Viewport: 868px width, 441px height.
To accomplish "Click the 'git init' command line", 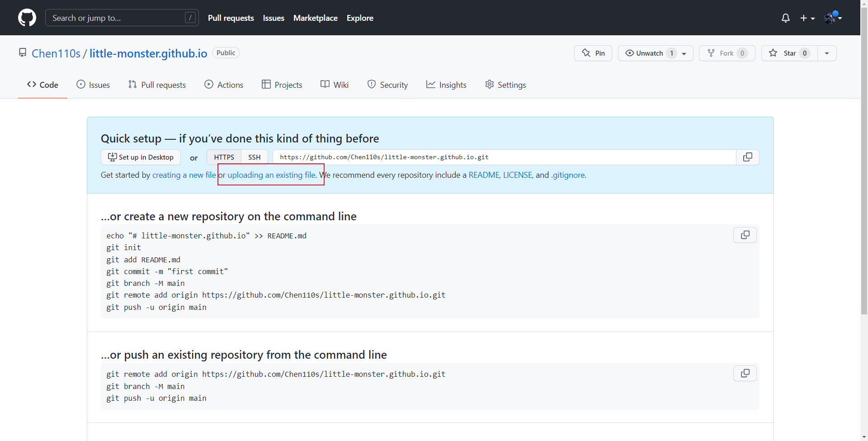I will click(124, 247).
